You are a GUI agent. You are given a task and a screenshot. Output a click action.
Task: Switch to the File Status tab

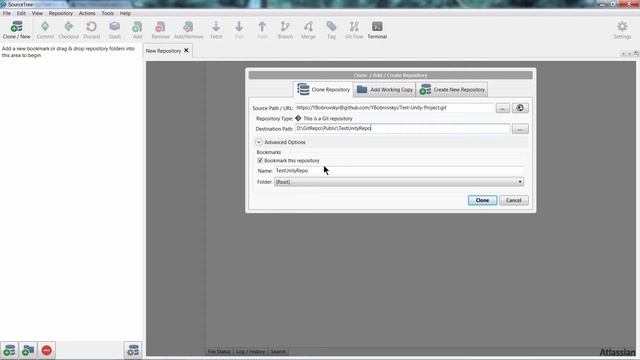pyautogui.click(x=219, y=351)
